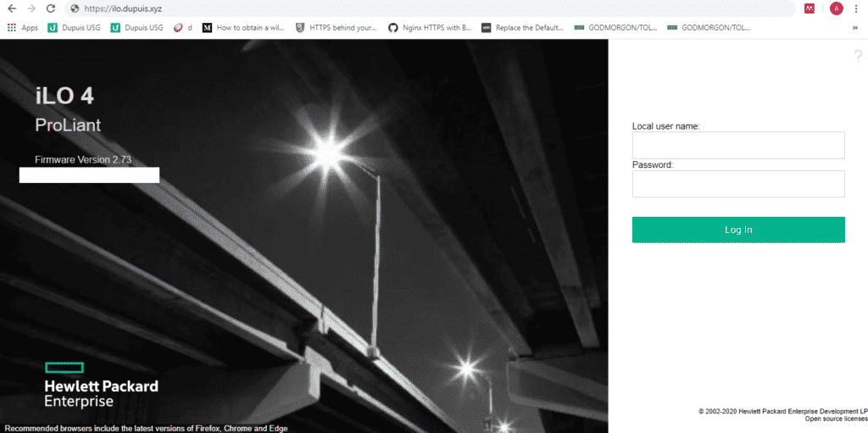
Task: Click the red extension icon in toolbar
Action: (x=810, y=8)
